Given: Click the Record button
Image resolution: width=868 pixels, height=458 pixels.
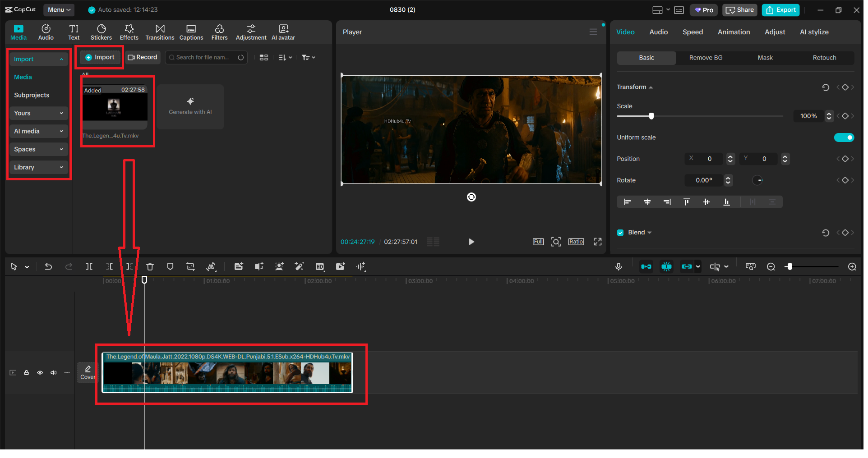Looking at the screenshot, I should 143,57.
